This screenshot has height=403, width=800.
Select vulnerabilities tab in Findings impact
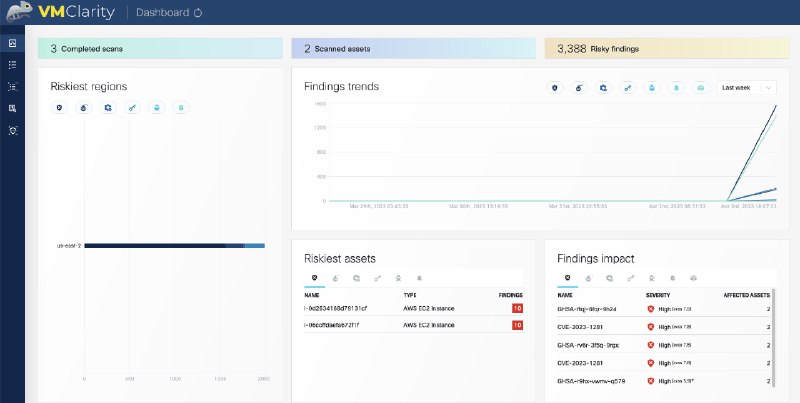point(567,278)
